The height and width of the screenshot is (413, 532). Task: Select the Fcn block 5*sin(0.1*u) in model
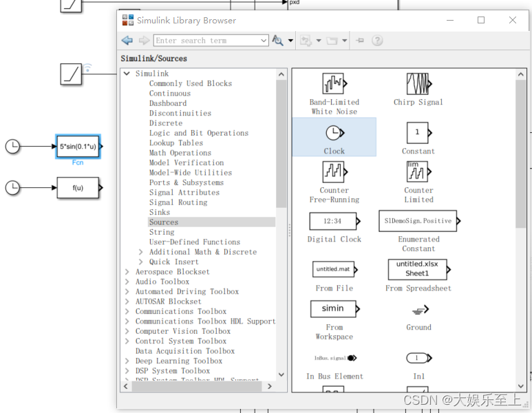pyautogui.click(x=78, y=146)
